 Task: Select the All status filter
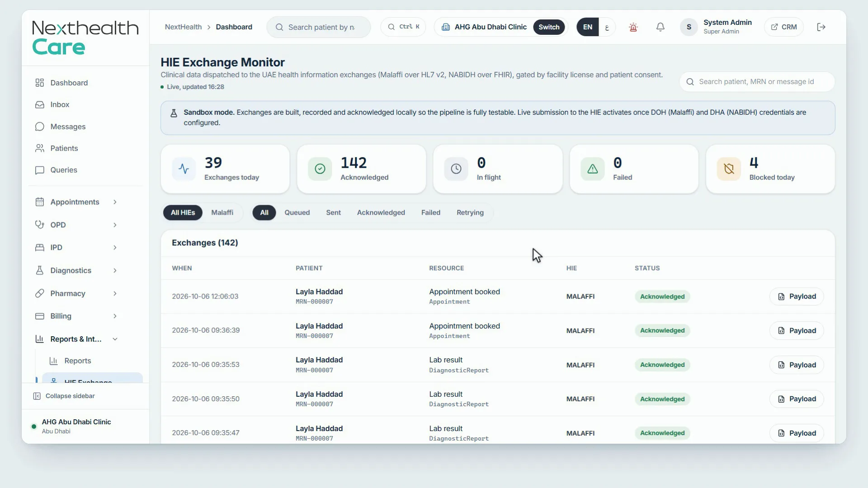coord(264,212)
